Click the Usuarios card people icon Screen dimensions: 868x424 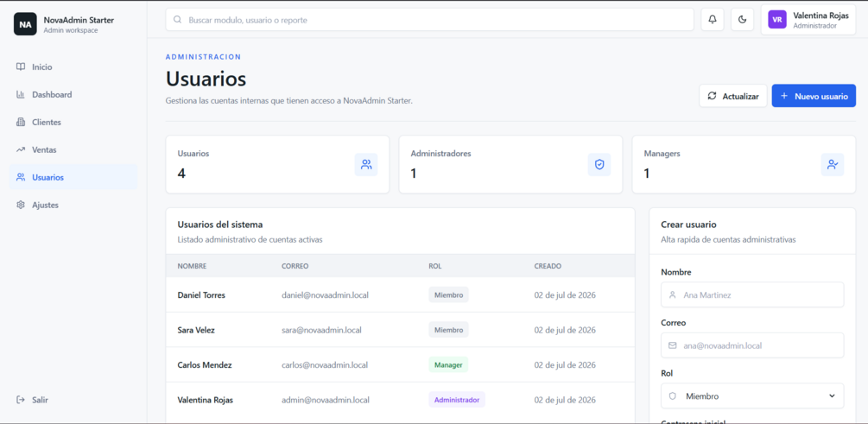[x=366, y=164]
